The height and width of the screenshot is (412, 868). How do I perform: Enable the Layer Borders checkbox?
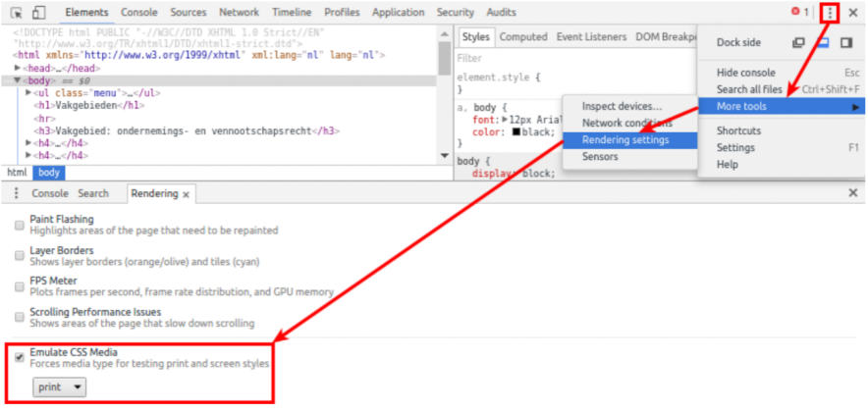[20, 255]
